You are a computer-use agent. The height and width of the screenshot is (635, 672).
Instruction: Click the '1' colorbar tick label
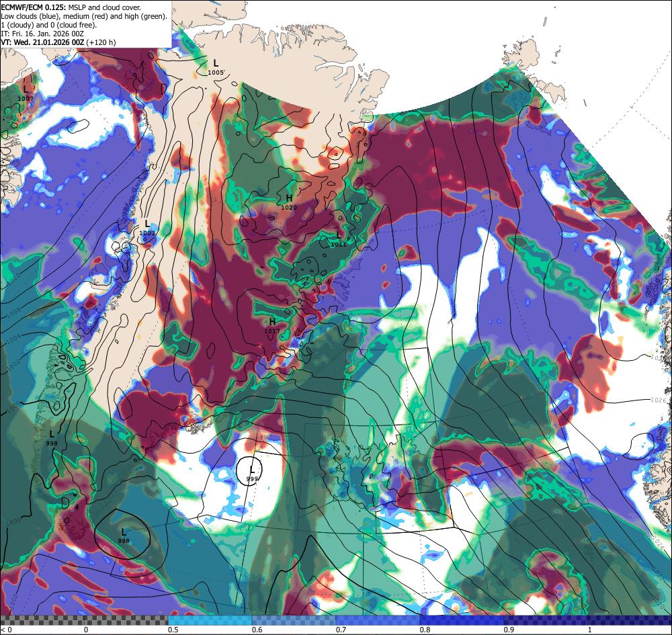[590, 630]
